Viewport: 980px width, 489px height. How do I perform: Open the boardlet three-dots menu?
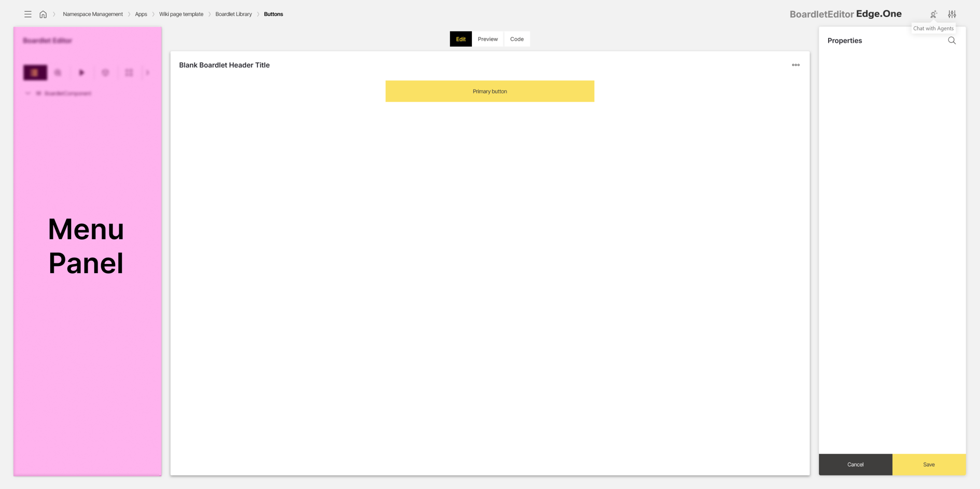(796, 65)
